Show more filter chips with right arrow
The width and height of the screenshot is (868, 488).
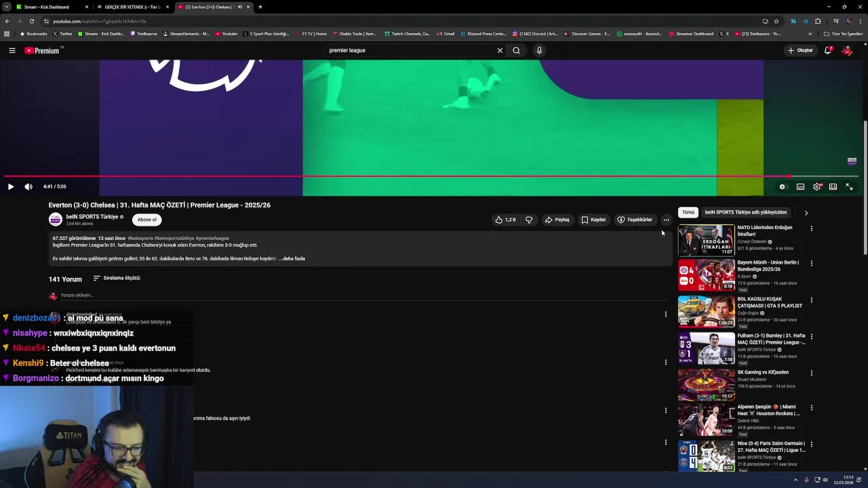[x=806, y=213]
